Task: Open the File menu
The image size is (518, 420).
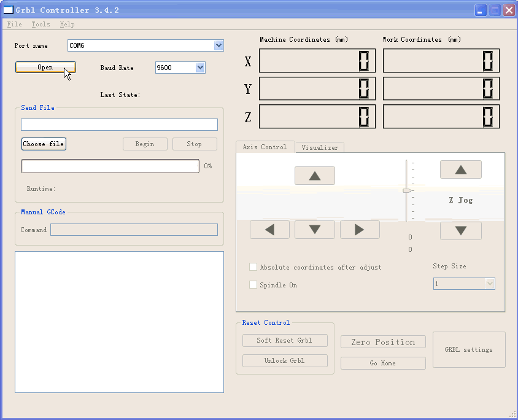Action: (15, 24)
